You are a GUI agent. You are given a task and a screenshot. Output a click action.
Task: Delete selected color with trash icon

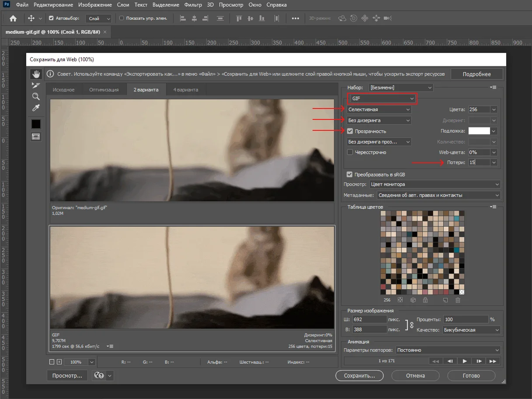458,300
